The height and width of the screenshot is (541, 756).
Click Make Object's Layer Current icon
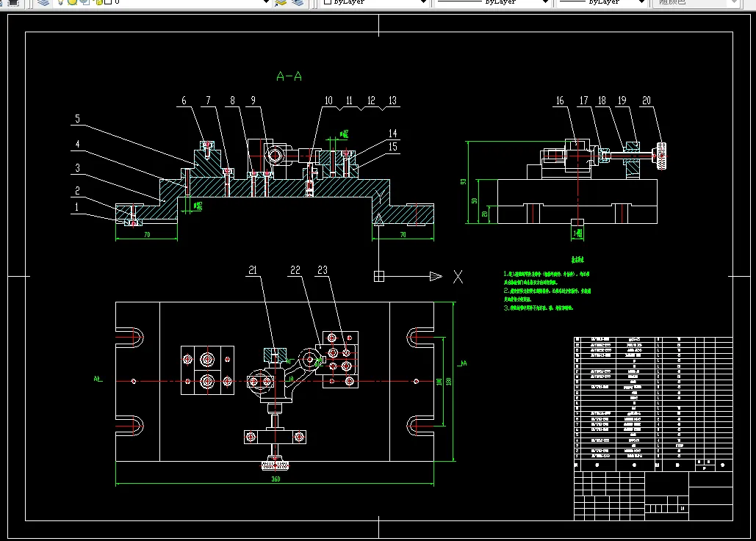pos(281,2)
